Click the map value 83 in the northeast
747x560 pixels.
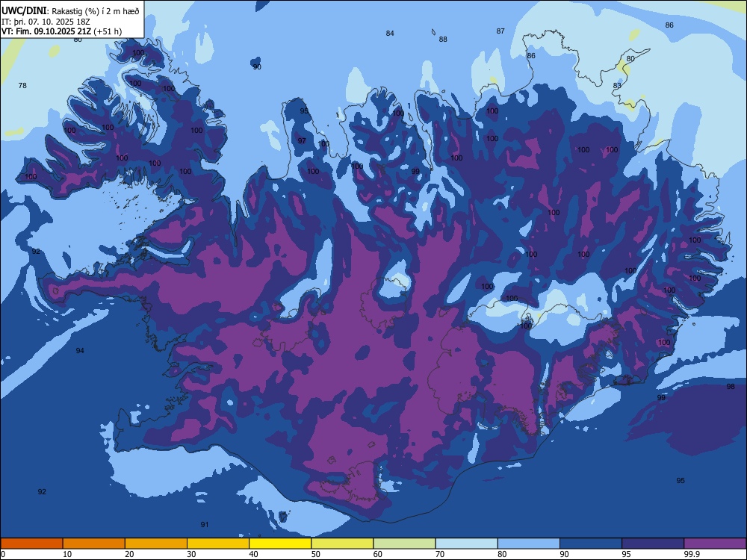[618, 86]
